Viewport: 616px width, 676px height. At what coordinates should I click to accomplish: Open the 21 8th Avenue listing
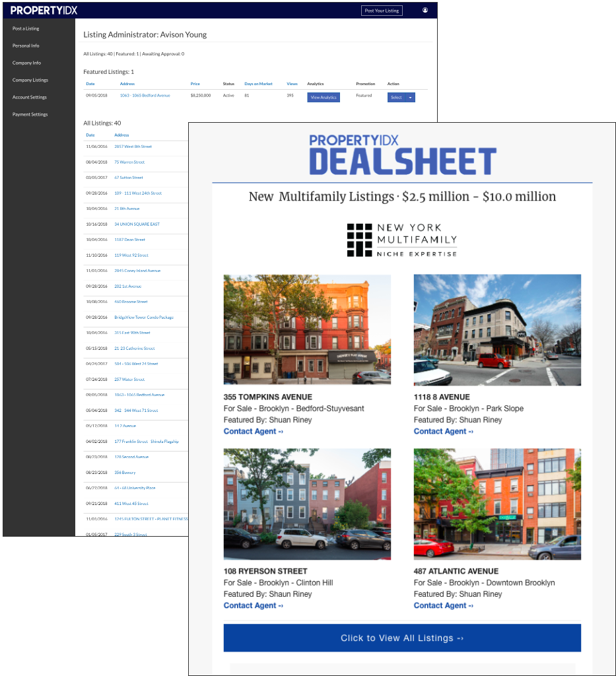pyautogui.click(x=127, y=209)
